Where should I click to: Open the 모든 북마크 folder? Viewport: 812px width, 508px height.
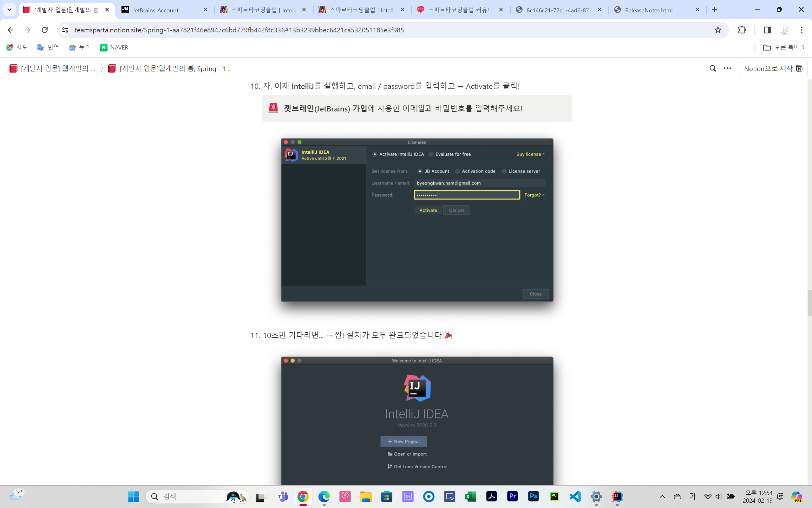784,47
